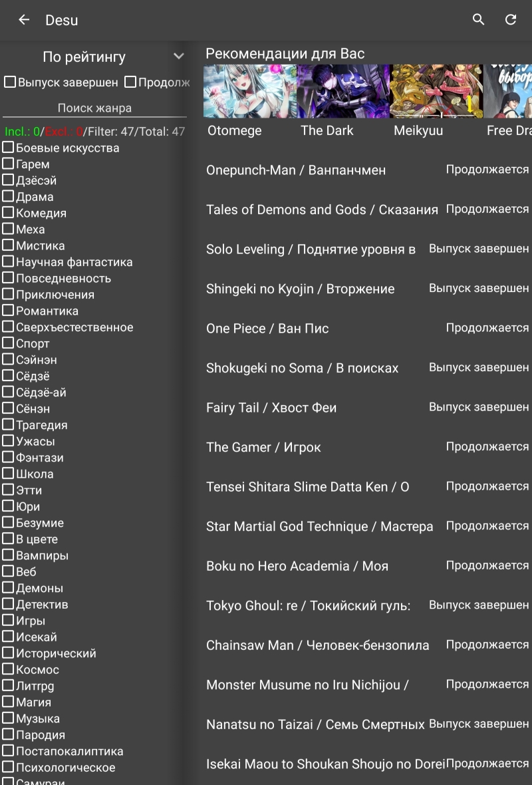
Task: Open 'The Dark' recommendation cover image
Action: [x=343, y=91]
